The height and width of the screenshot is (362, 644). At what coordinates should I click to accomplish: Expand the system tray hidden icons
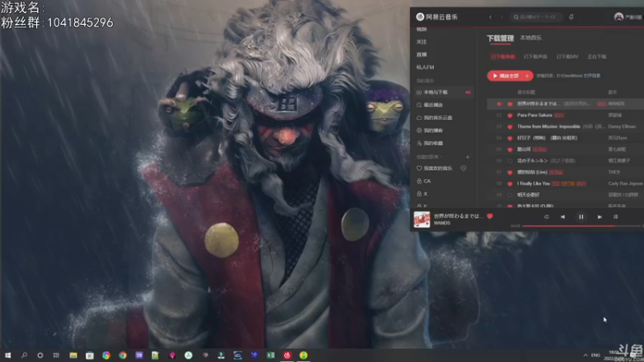[x=585, y=355]
